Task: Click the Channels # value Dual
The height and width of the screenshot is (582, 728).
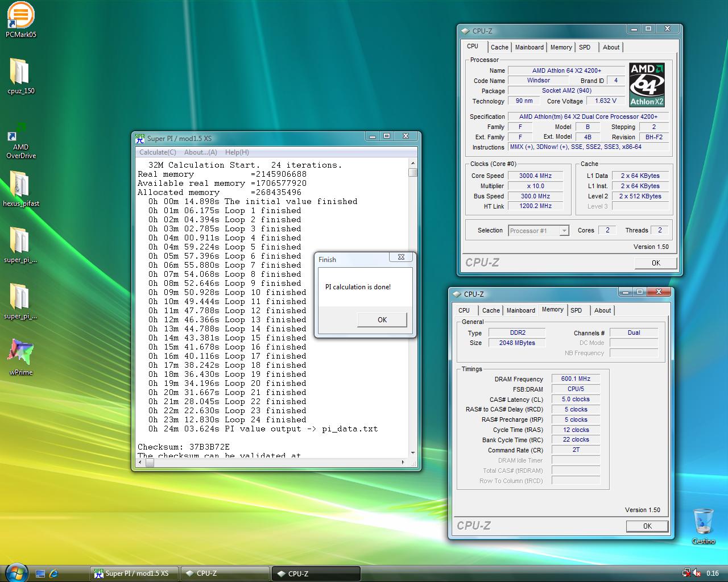Action: point(634,332)
